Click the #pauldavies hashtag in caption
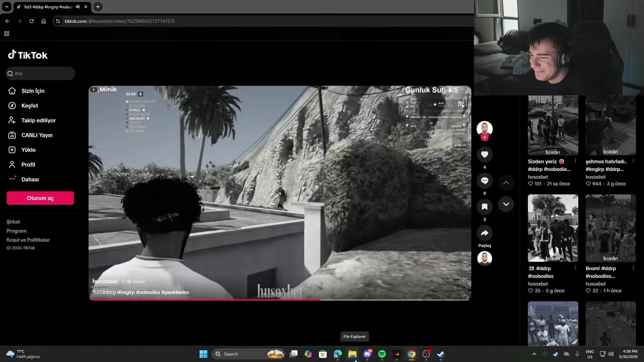This screenshot has width=644, height=362. 175,292
